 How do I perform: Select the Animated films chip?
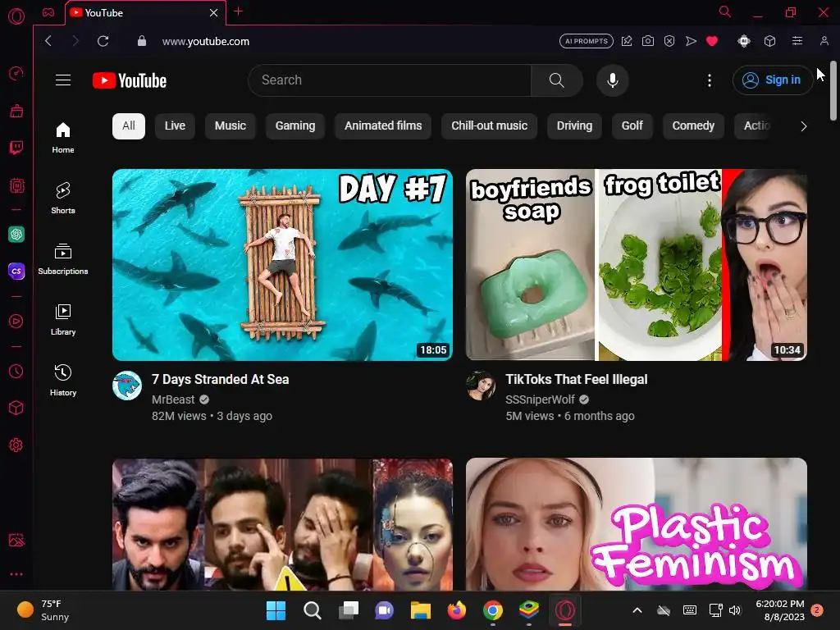(383, 126)
